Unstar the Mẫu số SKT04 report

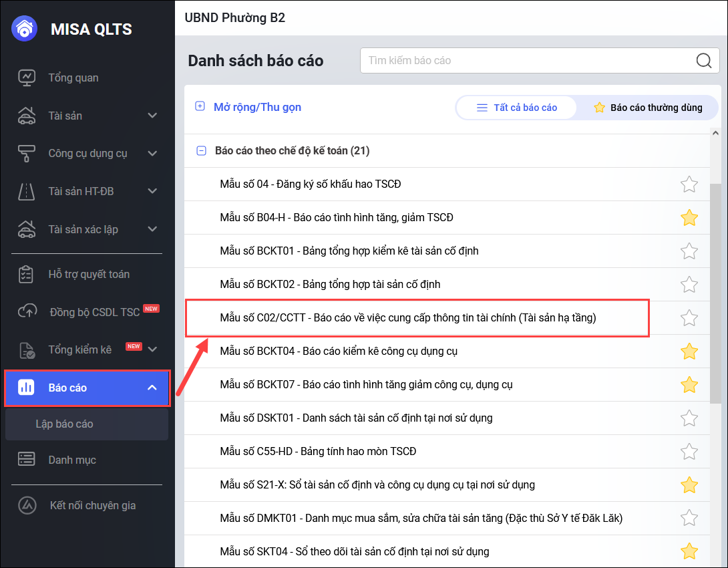[x=689, y=552]
